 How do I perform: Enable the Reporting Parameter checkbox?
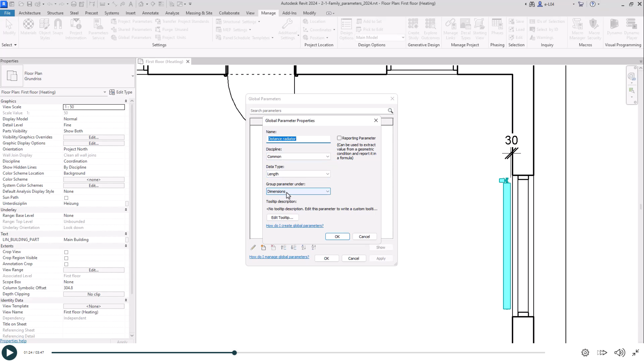(339, 138)
